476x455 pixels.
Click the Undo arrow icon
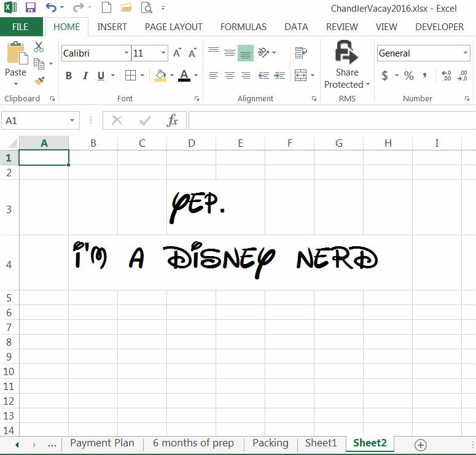pos(51,7)
